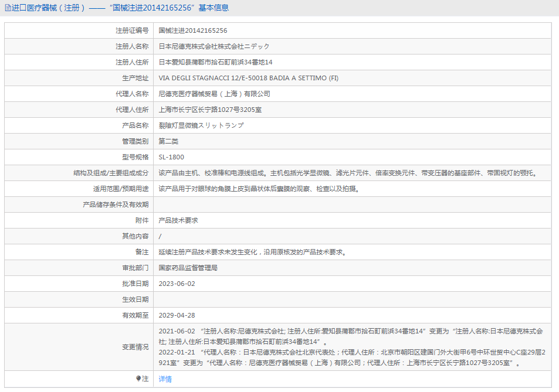The height and width of the screenshot is (392, 559).
Task: Click agent address 上海市长宁区长宁路1027号3205室
Action: [210, 110]
